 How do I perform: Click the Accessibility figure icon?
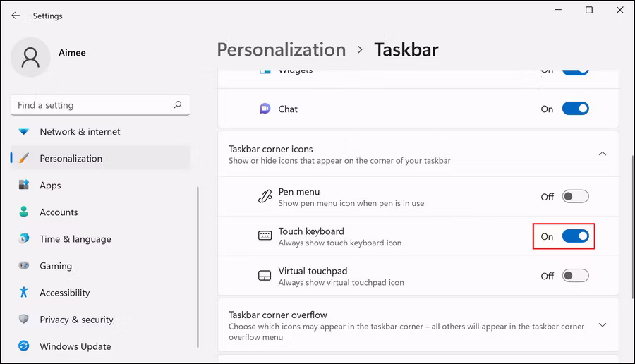click(x=24, y=292)
